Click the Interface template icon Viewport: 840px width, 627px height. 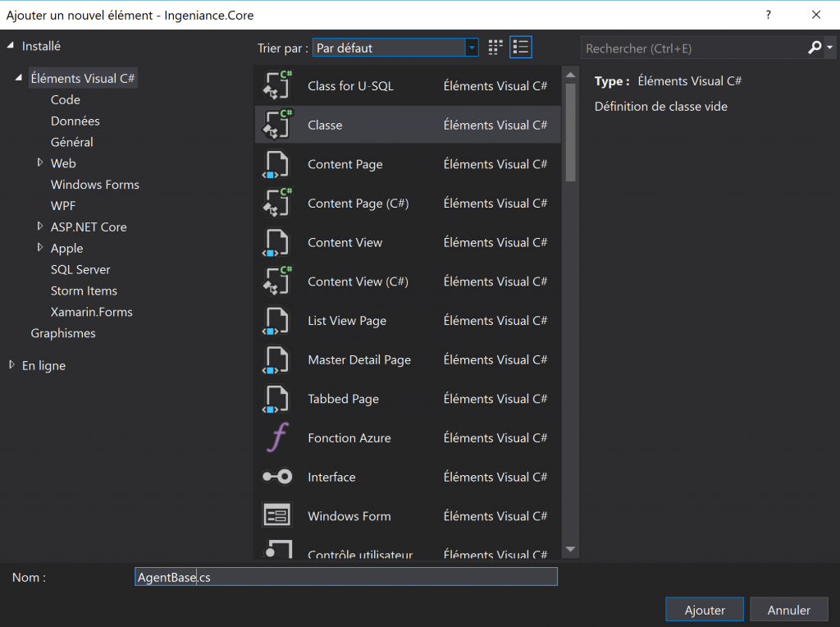click(277, 477)
